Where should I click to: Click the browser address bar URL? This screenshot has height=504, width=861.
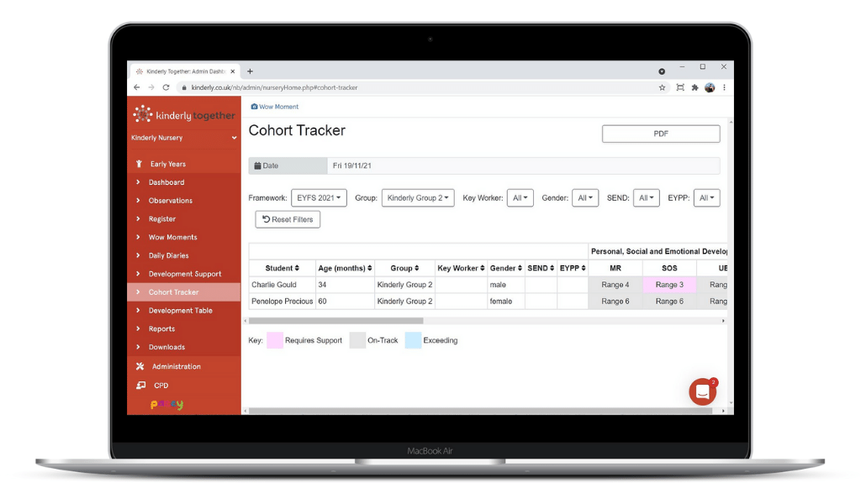point(275,87)
